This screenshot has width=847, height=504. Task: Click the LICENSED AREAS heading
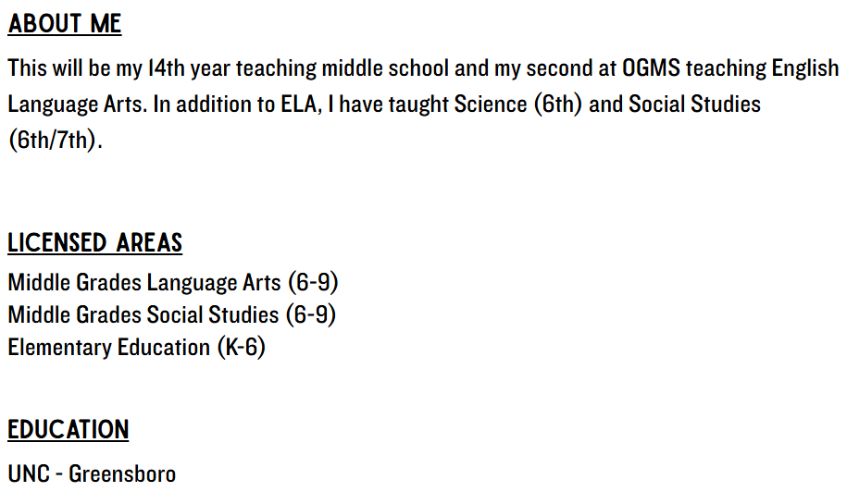click(x=94, y=243)
